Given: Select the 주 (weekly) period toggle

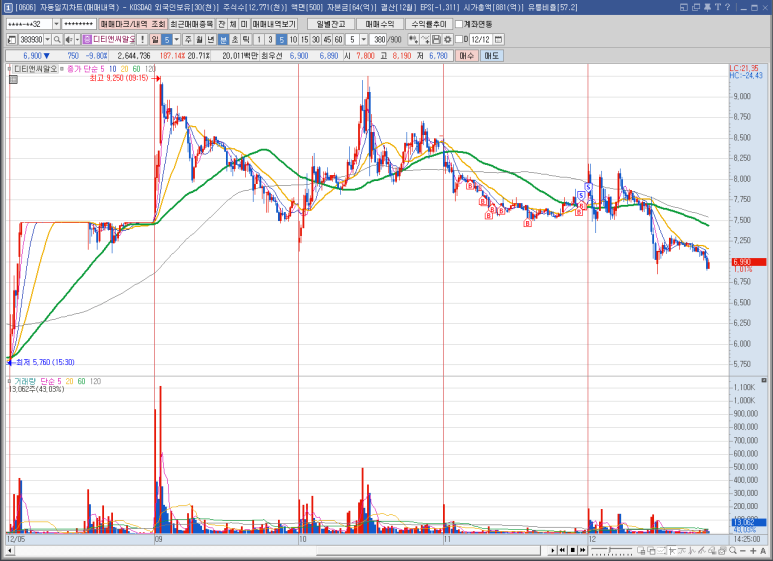Looking at the screenshot, I should [188, 39].
